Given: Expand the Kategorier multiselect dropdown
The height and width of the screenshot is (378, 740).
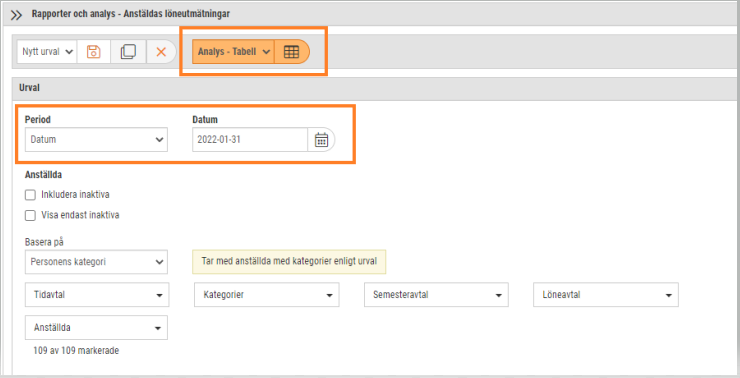Looking at the screenshot, I should (267, 295).
